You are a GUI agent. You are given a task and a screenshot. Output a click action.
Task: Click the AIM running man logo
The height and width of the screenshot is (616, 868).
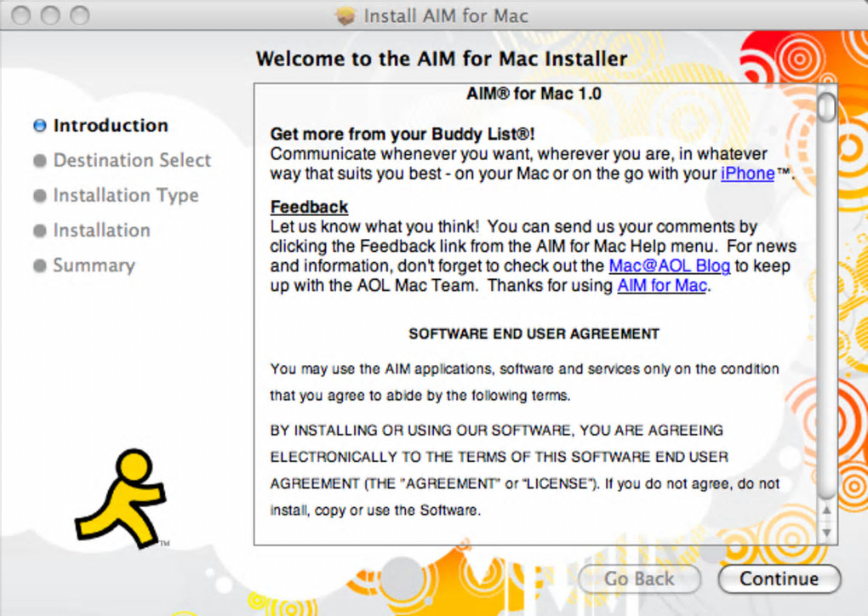121,498
